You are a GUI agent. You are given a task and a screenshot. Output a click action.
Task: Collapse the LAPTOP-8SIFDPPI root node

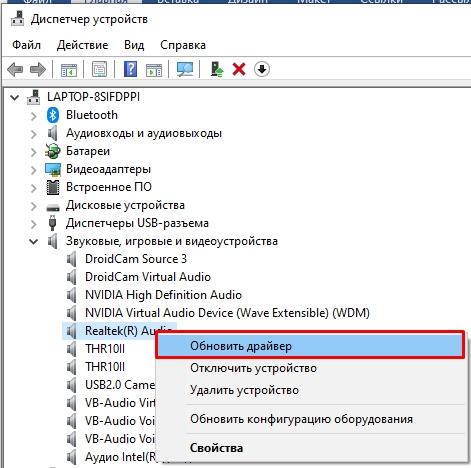coord(14,98)
